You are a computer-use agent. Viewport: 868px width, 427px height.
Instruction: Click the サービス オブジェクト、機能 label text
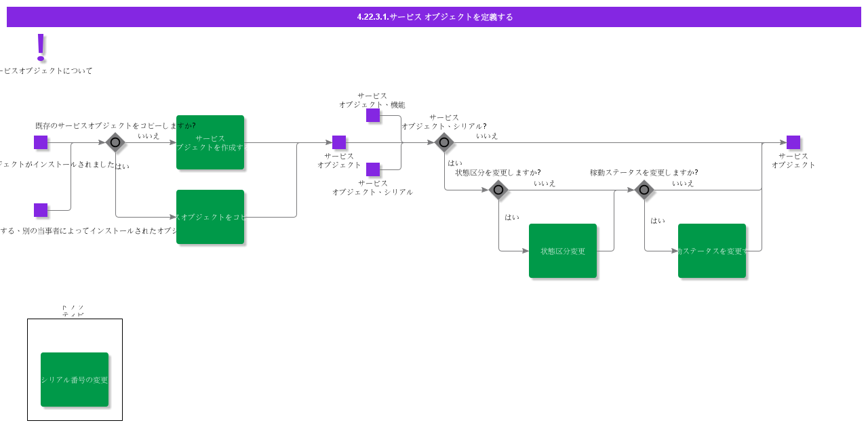pos(372,100)
